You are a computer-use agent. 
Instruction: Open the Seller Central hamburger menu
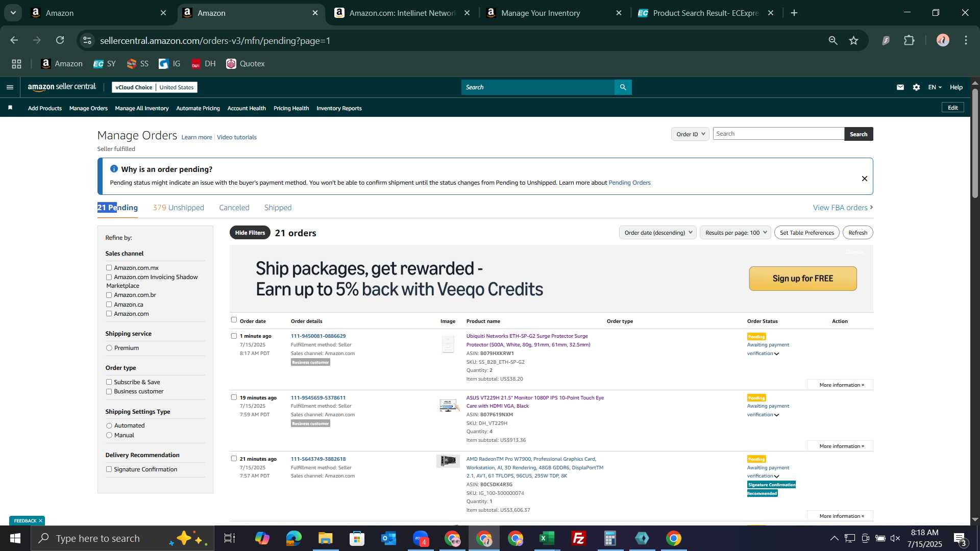pos(10,87)
